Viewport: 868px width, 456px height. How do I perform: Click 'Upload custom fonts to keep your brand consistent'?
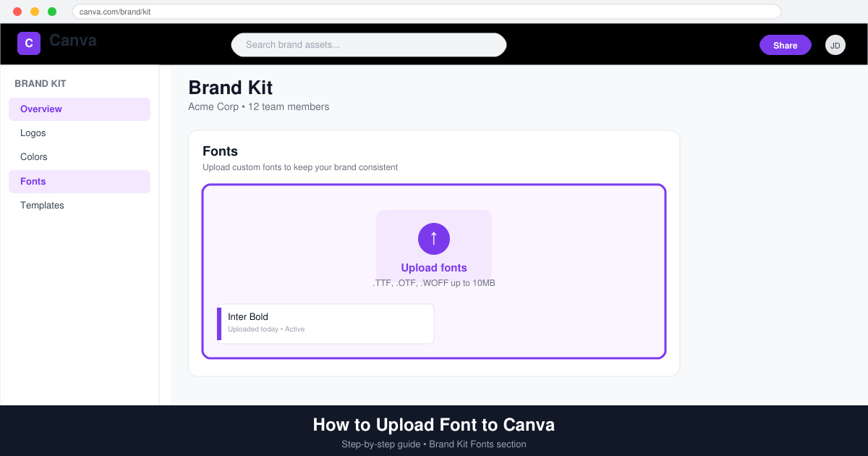point(300,167)
